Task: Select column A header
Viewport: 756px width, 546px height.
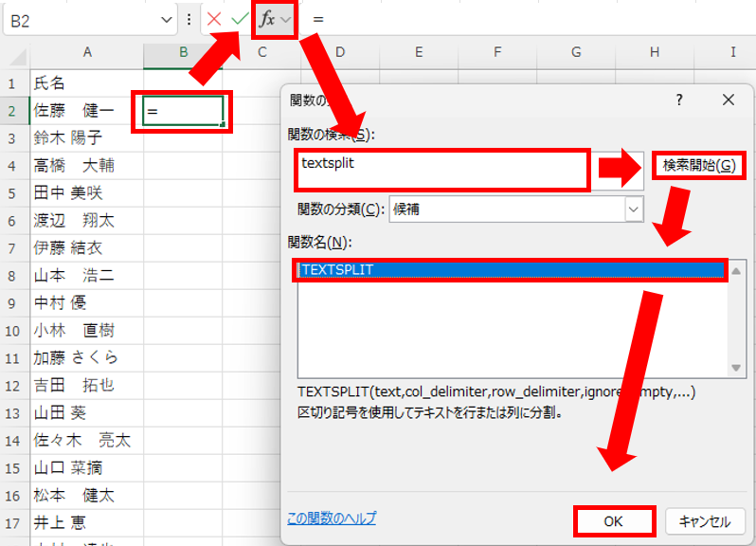Action: pos(86,52)
